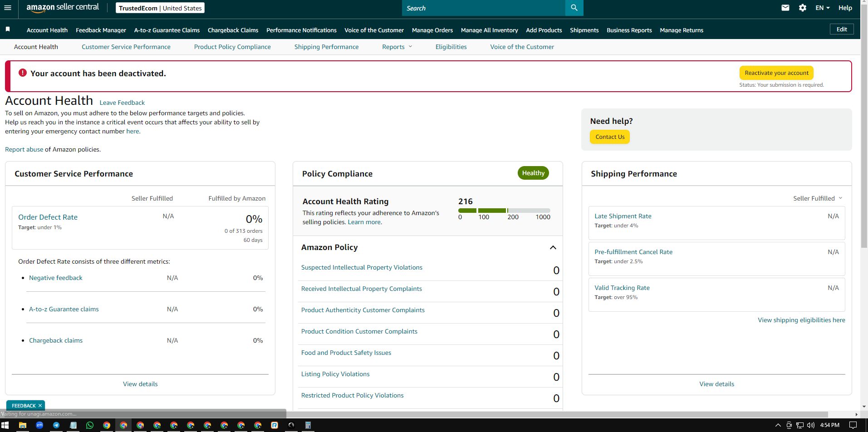The image size is (868, 432).
Task: Open Manage Orders menu item
Action: pos(432,30)
